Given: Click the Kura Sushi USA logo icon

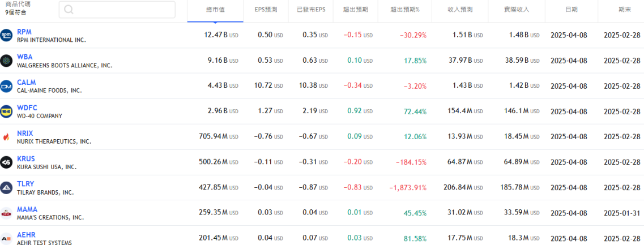Looking at the screenshot, I should coord(6,162).
